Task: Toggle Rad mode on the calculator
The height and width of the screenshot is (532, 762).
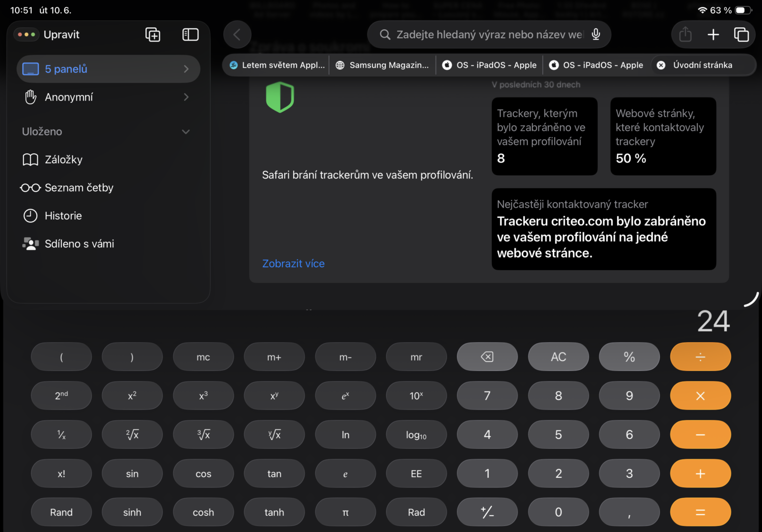Action: point(416,512)
